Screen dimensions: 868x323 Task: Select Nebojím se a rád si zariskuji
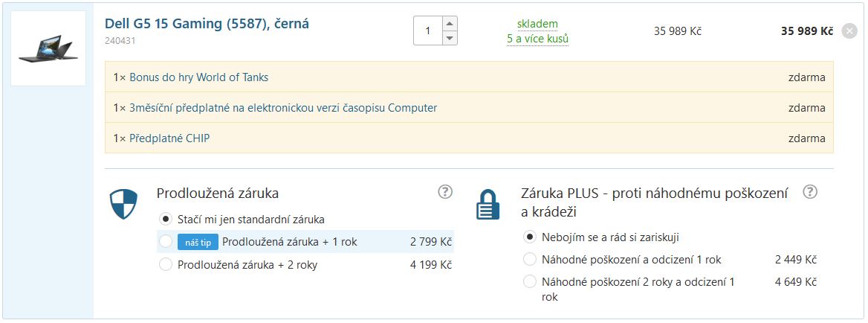(x=530, y=237)
